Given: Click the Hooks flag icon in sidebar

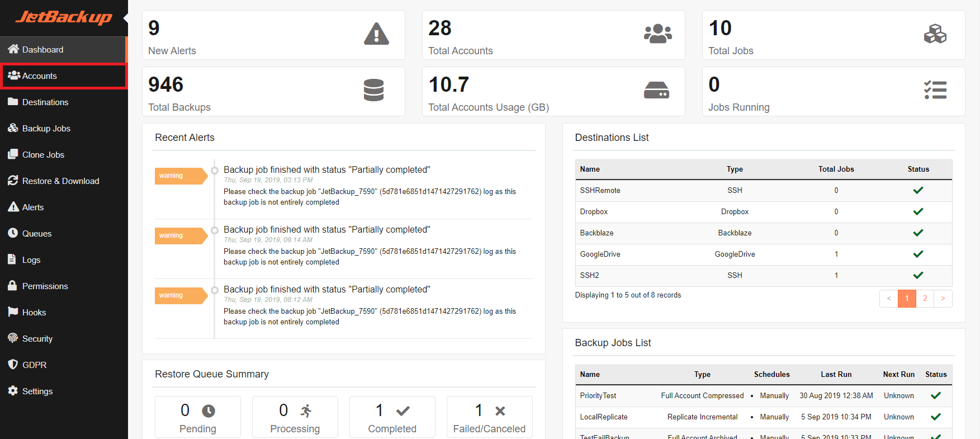Looking at the screenshot, I should tap(13, 312).
